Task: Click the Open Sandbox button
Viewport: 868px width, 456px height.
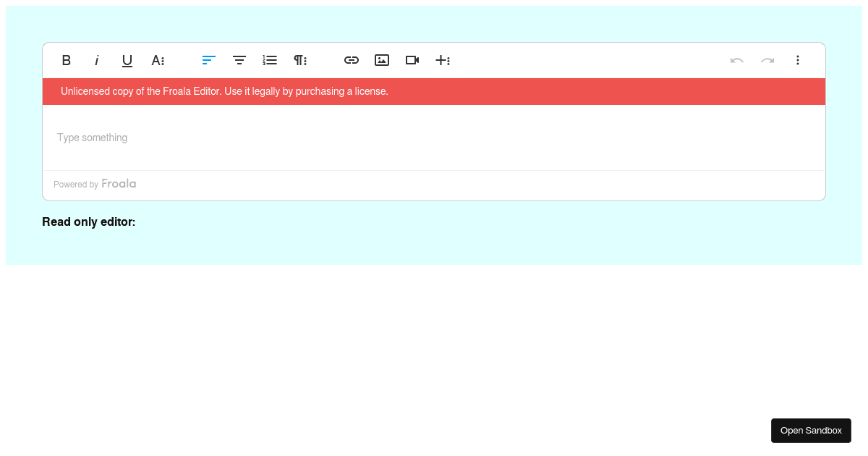Action: [811, 430]
